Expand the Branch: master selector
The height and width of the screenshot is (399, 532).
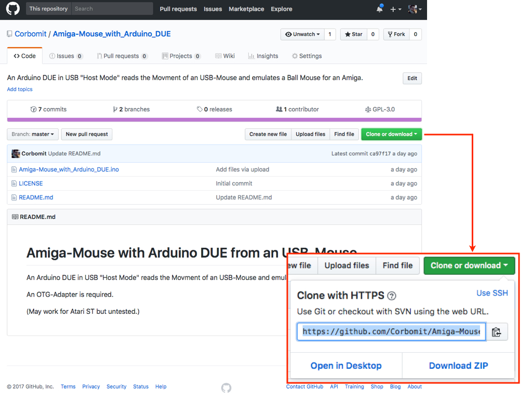pos(33,134)
